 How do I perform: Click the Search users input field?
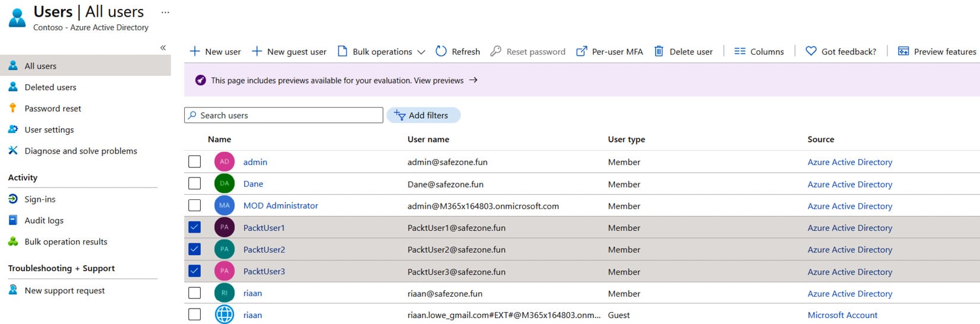pyautogui.click(x=284, y=115)
